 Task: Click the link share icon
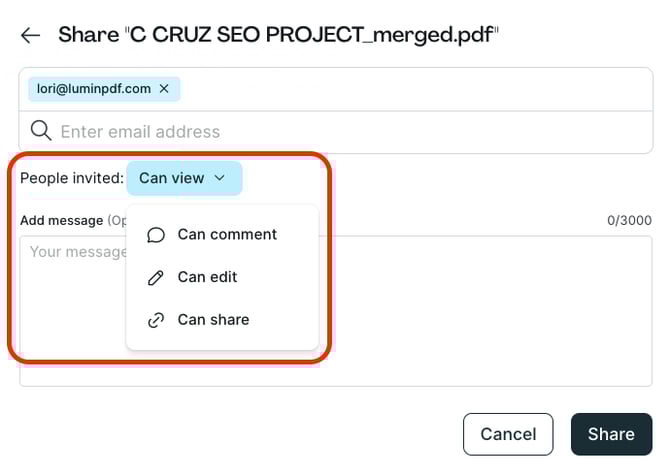155,321
